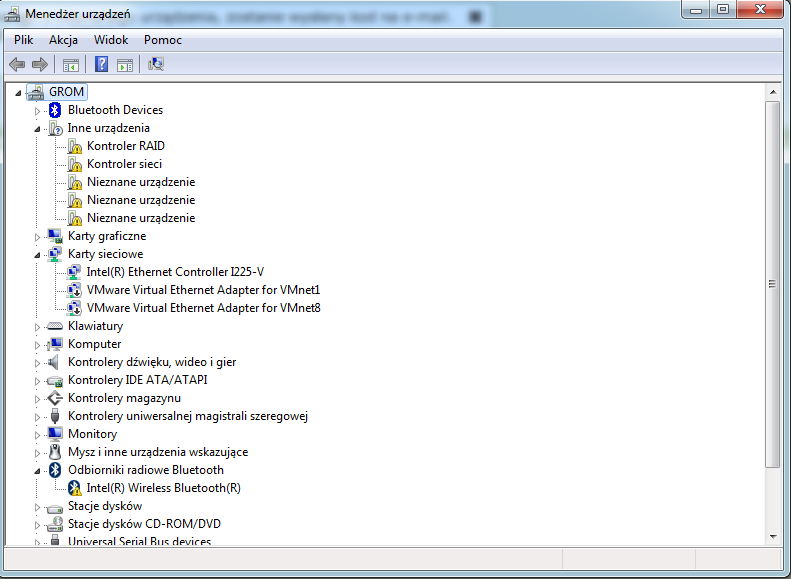
Task: Click the Forward arrow toolbar icon
Action: click(40, 65)
